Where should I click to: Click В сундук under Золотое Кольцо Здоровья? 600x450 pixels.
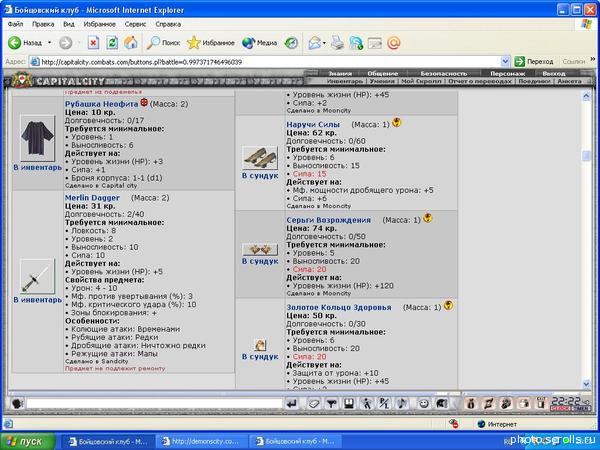click(x=260, y=357)
